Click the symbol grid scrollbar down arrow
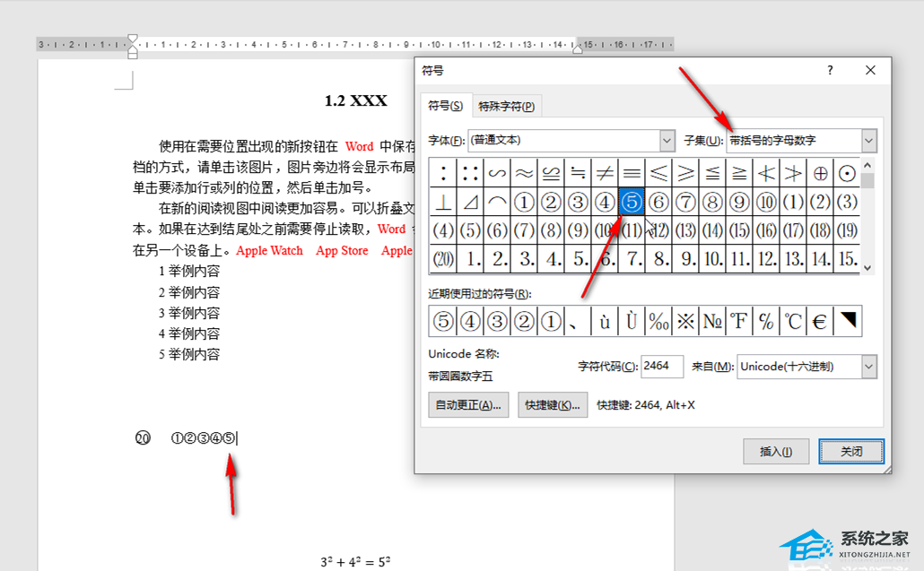Image resolution: width=924 pixels, height=571 pixels. 867,267
